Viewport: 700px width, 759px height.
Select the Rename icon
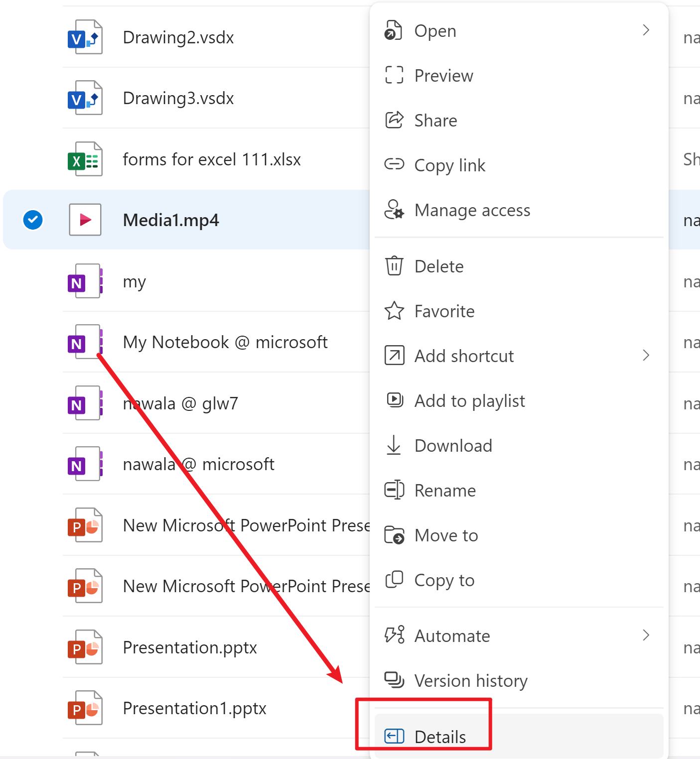coord(394,490)
